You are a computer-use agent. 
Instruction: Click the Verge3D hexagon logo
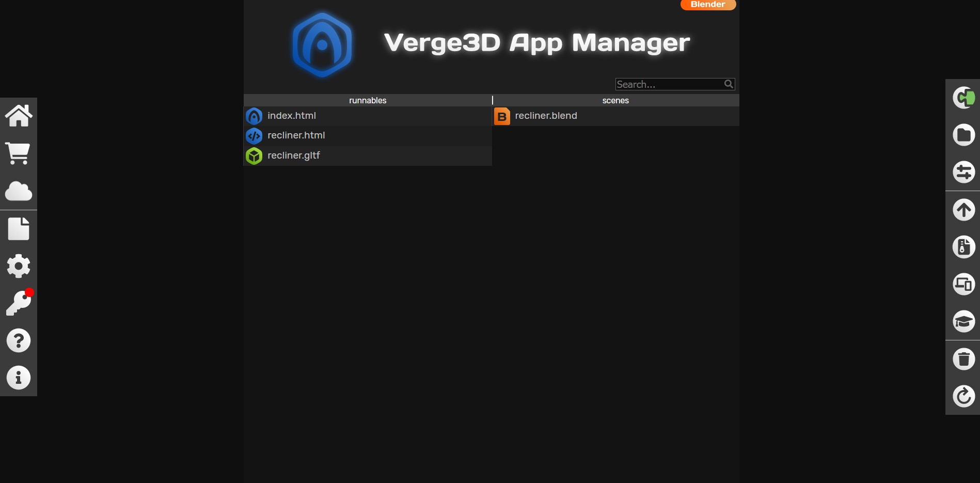[322, 45]
